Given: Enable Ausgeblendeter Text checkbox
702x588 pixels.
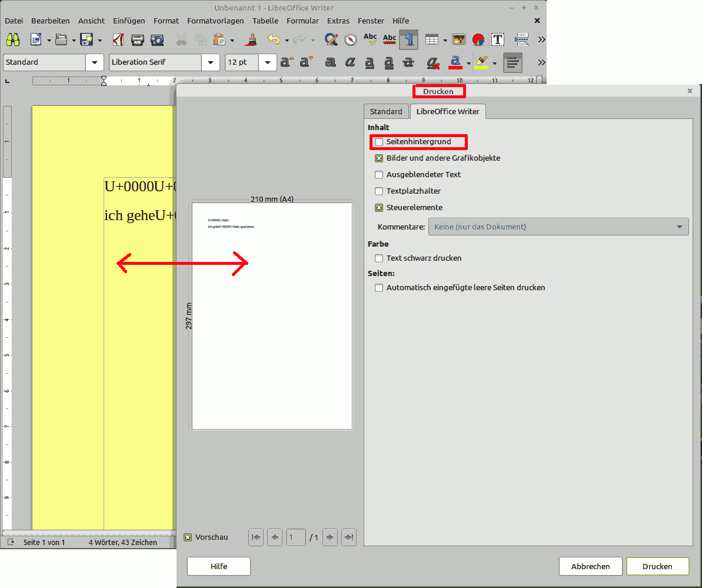Looking at the screenshot, I should coord(379,175).
